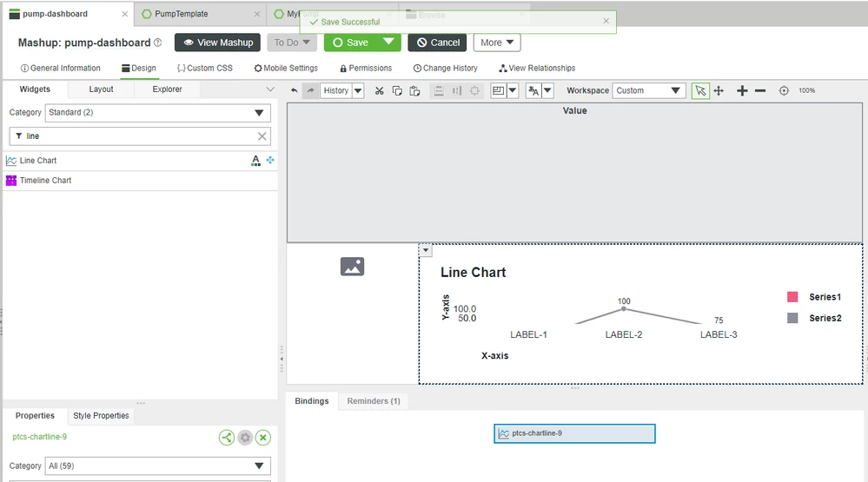Click the center alignment toolbar icon
Image resolution: width=868 pixels, height=482 pixels.
(474, 91)
